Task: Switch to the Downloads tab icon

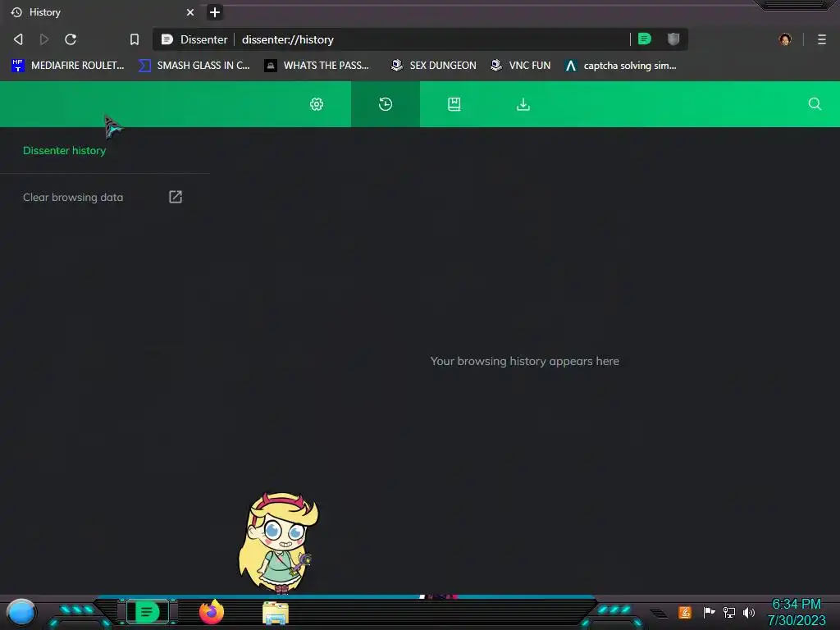Action: point(523,104)
